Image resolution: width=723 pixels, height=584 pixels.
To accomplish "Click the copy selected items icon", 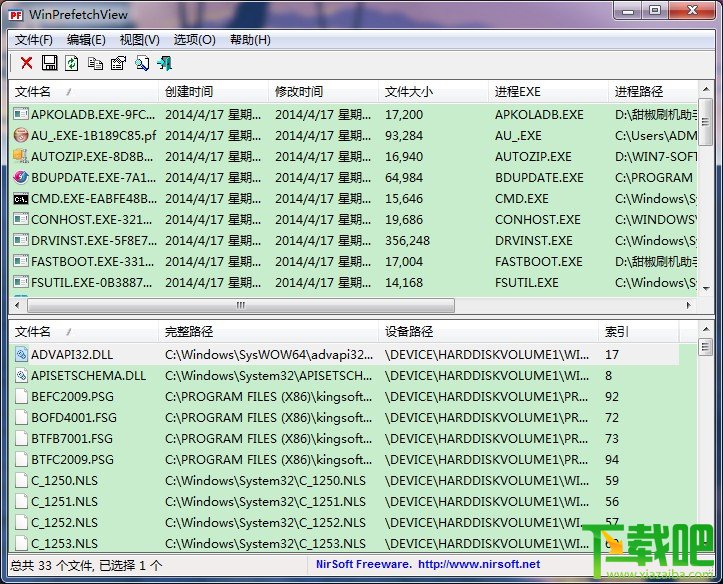I will click(x=95, y=63).
